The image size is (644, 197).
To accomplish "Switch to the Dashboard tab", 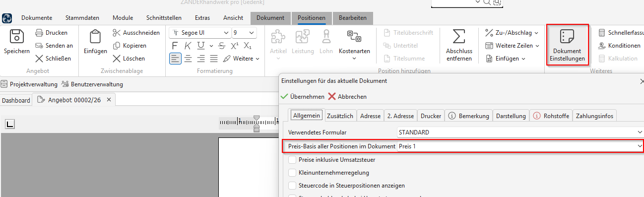I will pyautogui.click(x=16, y=100).
